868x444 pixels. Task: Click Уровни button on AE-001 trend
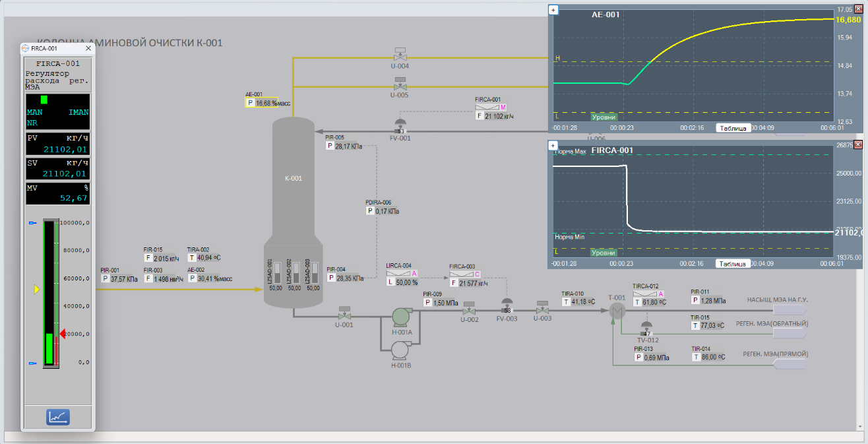coord(603,117)
